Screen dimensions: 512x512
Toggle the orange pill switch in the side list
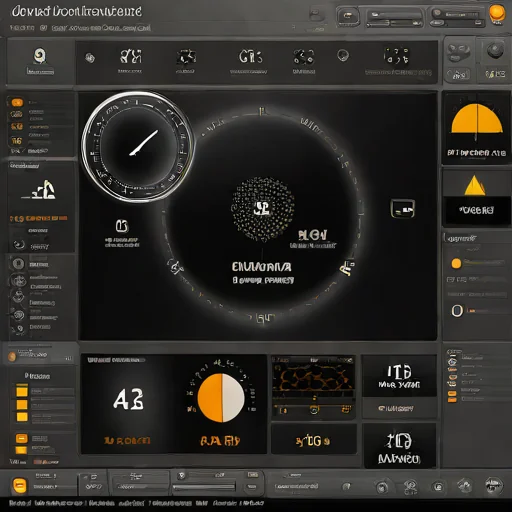(17, 102)
